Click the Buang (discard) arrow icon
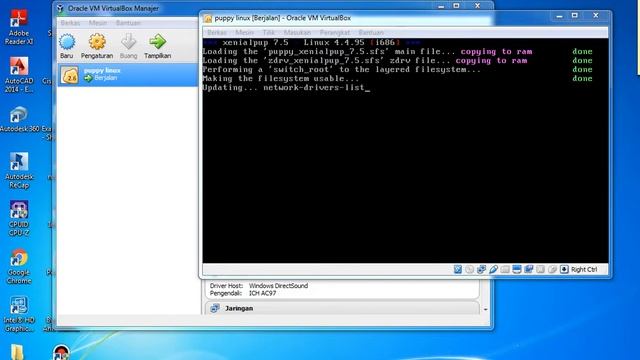 pyautogui.click(x=128, y=42)
